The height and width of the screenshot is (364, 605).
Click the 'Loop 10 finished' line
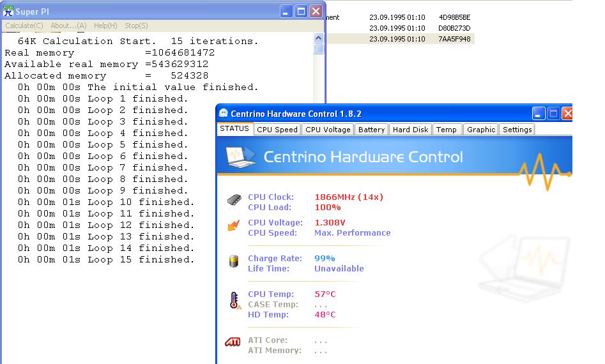105,202
